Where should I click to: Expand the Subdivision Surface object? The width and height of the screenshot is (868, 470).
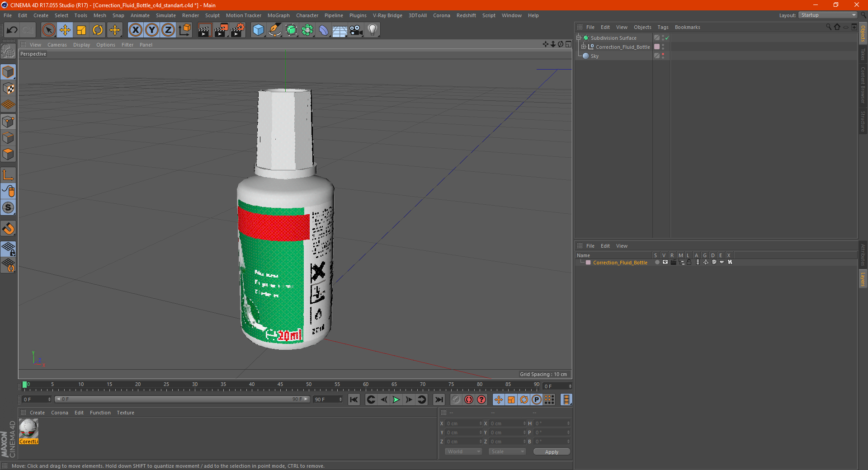(578, 38)
